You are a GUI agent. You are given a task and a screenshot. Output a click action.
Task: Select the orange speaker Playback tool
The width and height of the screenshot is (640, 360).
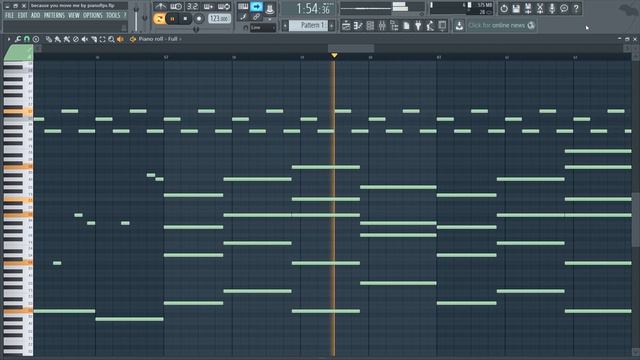coord(120,39)
